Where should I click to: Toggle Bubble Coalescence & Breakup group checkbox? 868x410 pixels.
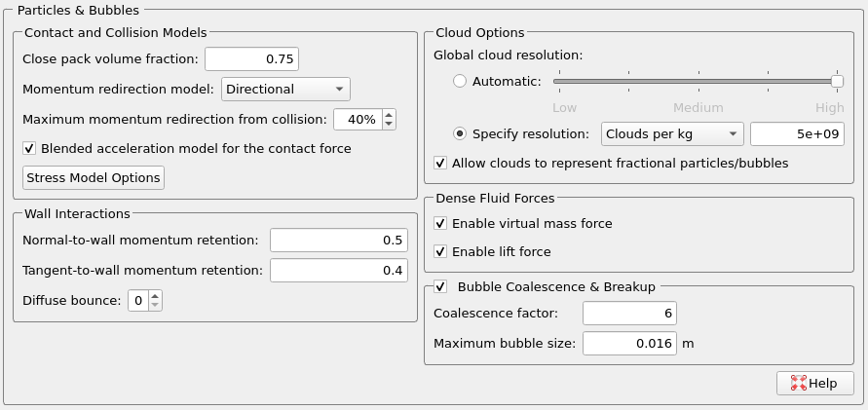(441, 286)
